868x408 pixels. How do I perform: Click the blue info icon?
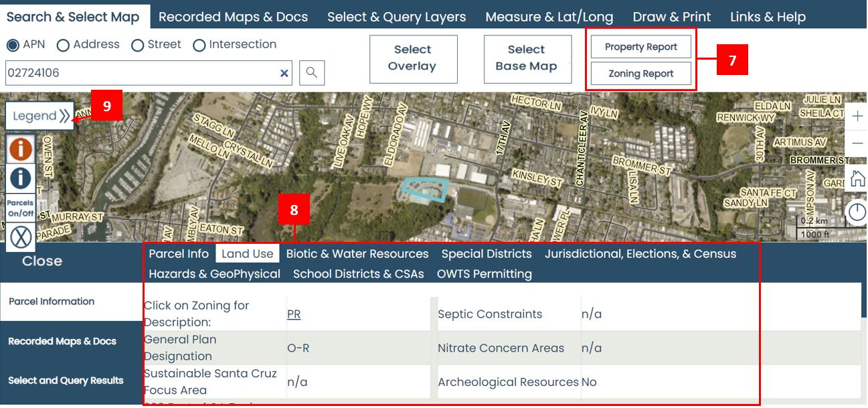coord(21,178)
